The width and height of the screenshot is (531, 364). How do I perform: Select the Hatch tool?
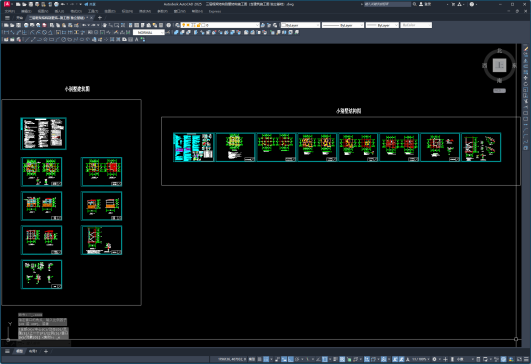click(112, 40)
